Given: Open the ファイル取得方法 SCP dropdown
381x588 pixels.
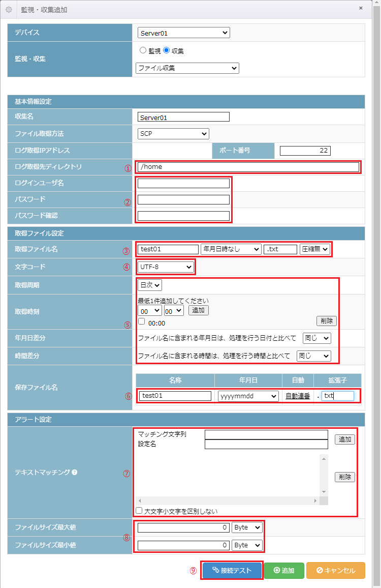Looking at the screenshot, I should pos(173,133).
